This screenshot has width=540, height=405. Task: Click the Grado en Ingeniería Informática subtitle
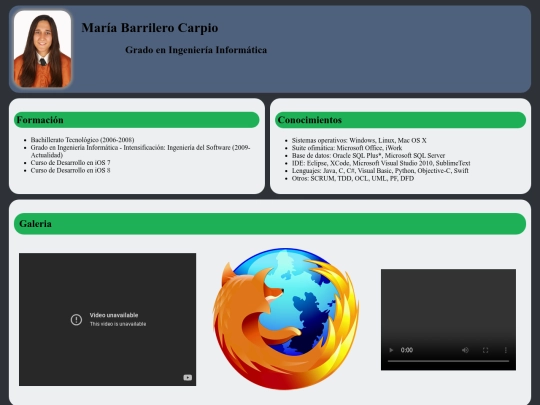pyautogui.click(x=196, y=50)
